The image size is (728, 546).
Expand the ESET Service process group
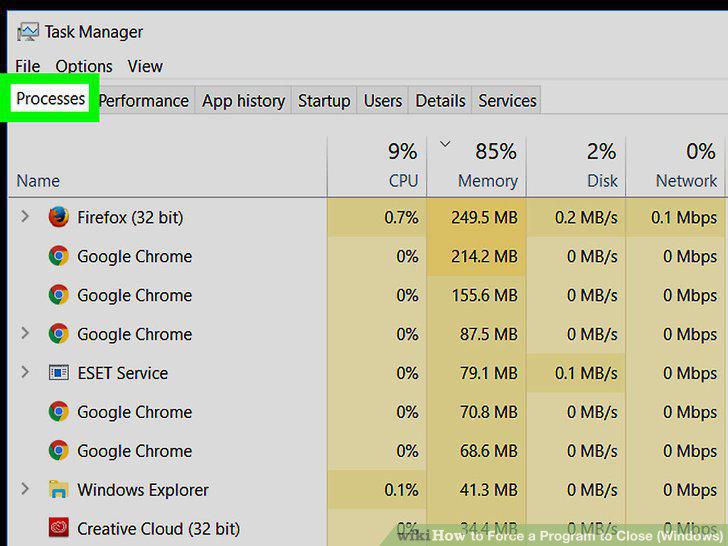coord(25,372)
